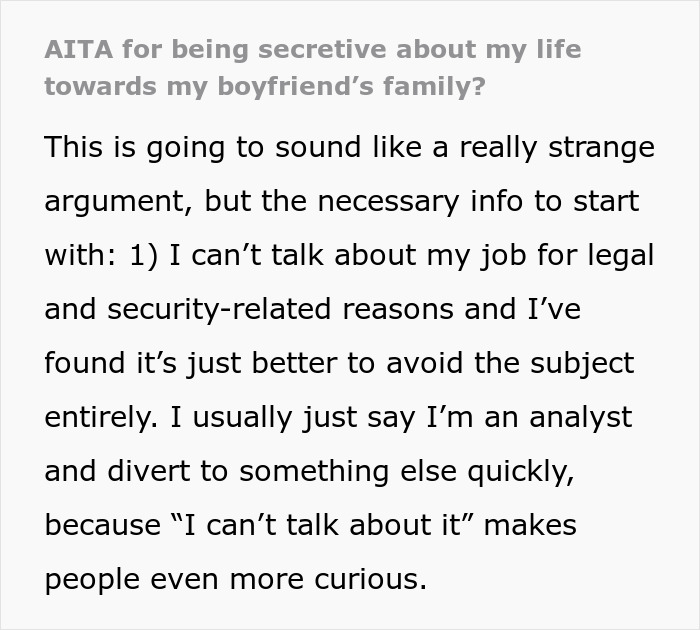Click the title line mentioning boyfriend's family
700x630 pixels.
265,86
